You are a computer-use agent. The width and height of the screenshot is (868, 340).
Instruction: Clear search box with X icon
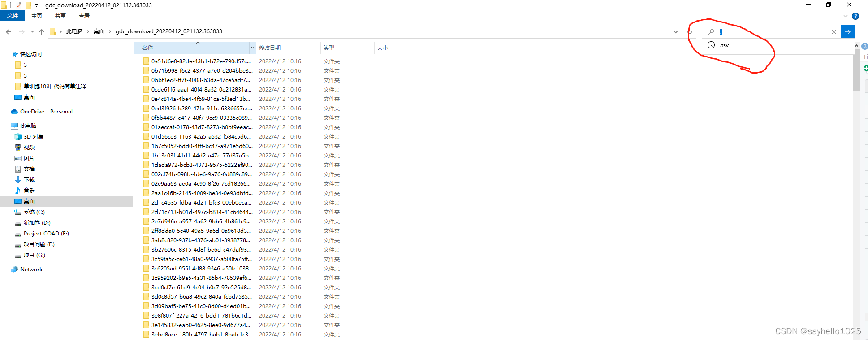tap(834, 32)
